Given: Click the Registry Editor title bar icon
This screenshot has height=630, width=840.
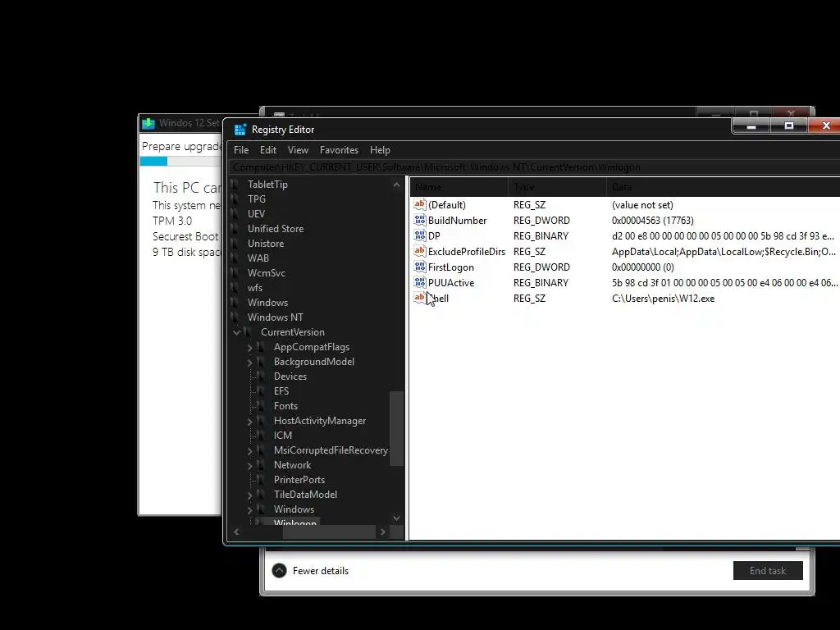Looking at the screenshot, I should pyautogui.click(x=240, y=130).
